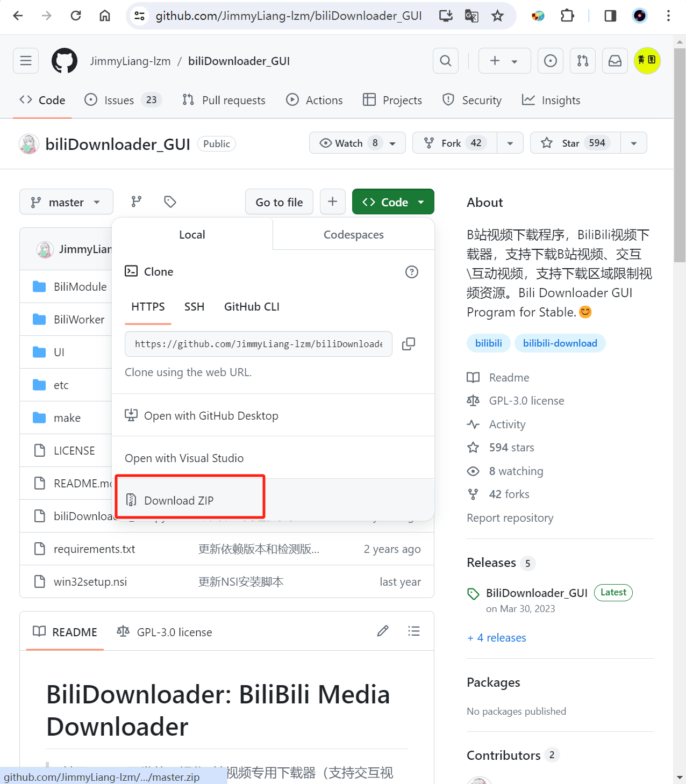Add file with the plus button
Image resolution: width=686 pixels, height=784 pixels.
click(333, 202)
